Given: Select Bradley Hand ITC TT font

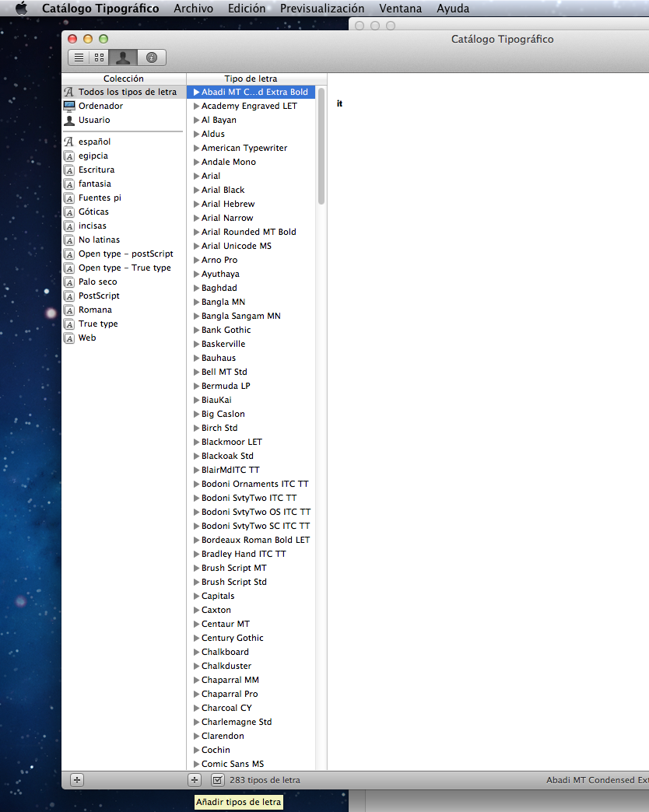Looking at the screenshot, I should [x=244, y=554].
